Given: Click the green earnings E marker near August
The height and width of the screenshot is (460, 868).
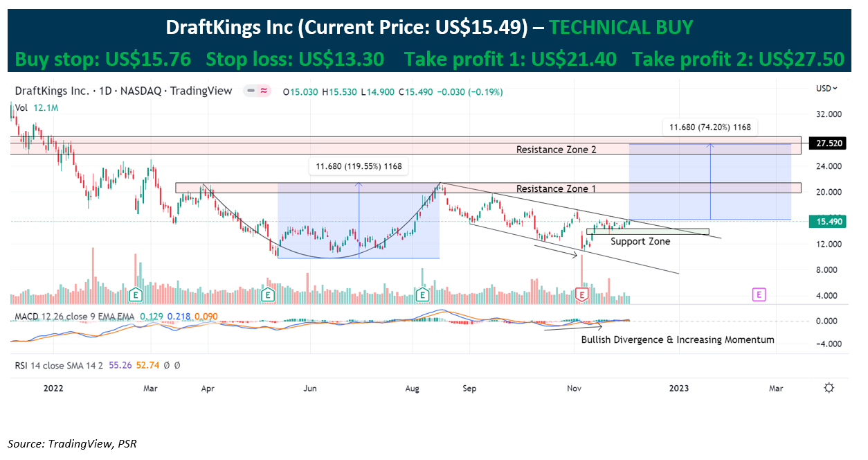Looking at the screenshot, I should [423, 295].
